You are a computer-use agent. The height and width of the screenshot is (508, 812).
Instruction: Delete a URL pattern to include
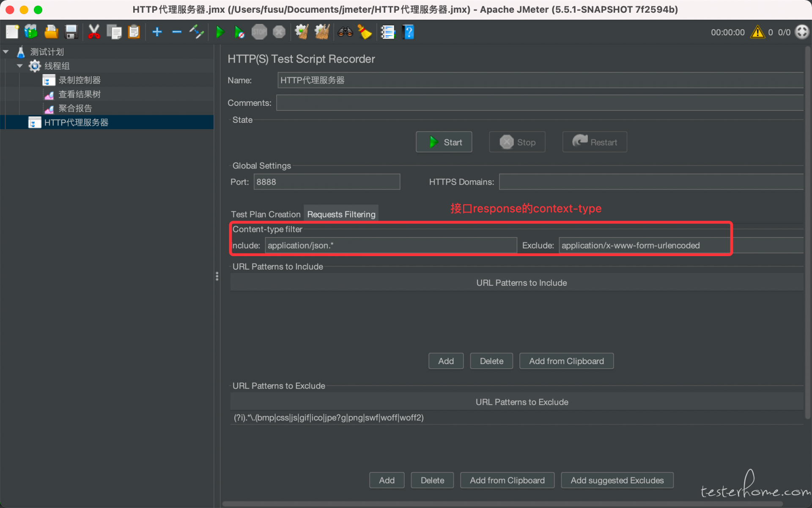pyautogui.click(x=491, y=361)
